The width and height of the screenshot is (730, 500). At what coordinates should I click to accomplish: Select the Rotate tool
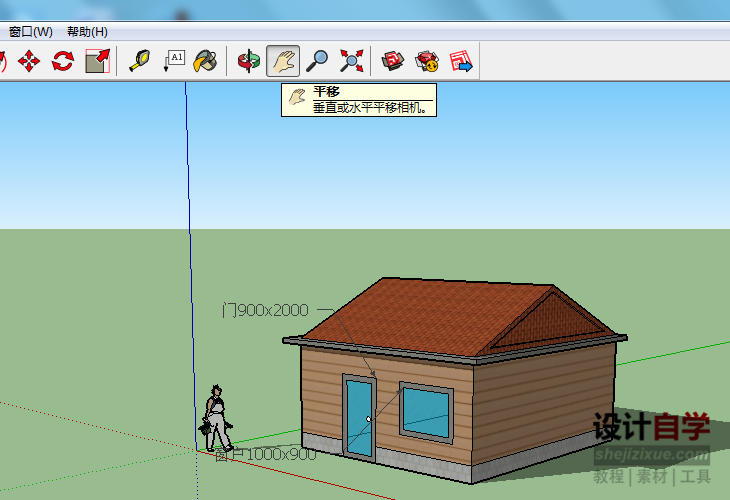(63, 62)
